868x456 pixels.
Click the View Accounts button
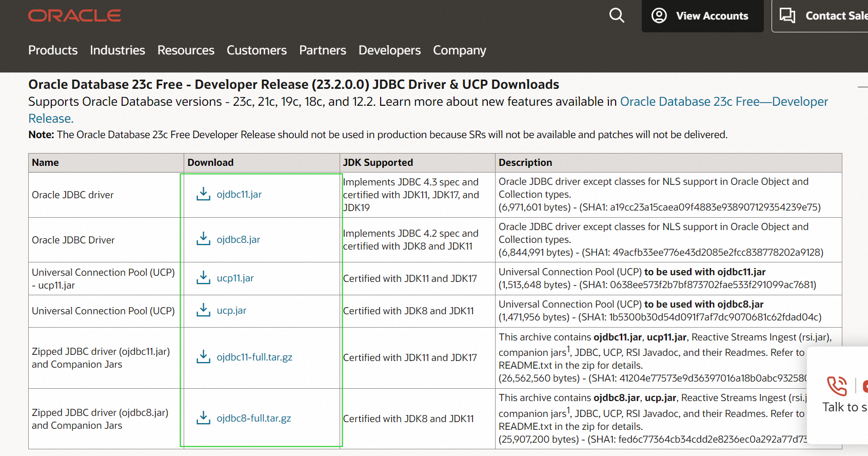pyautogui.click(x=703, y=16)
